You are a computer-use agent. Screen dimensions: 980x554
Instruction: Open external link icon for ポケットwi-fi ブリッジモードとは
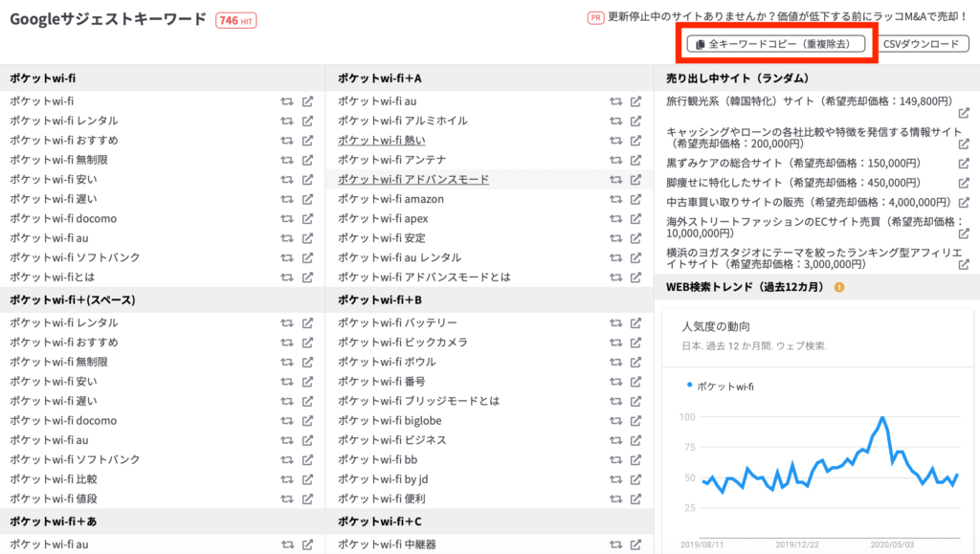coord(635,401)
